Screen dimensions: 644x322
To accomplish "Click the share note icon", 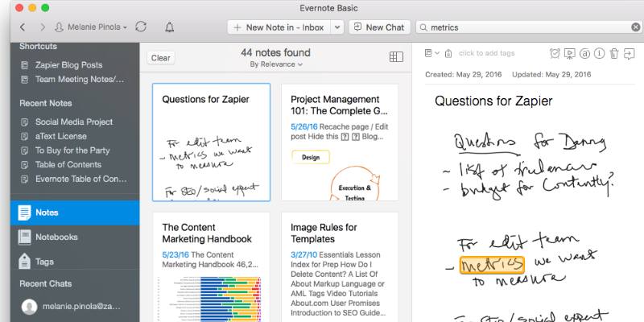I will coord(629,53).
